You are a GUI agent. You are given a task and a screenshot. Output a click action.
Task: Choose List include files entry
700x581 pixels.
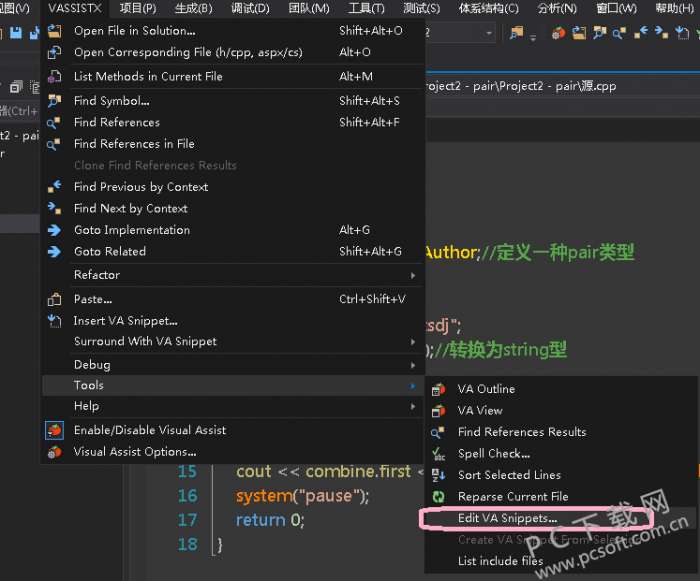click(x=560, y=561)
